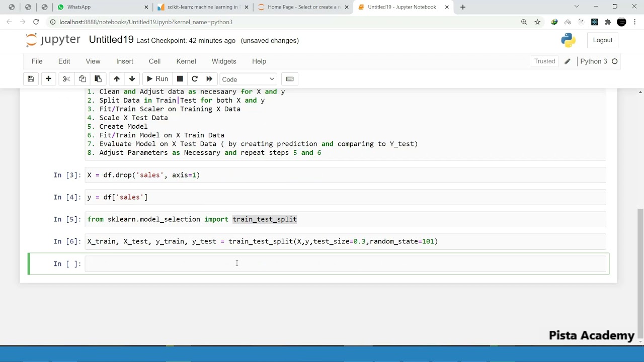Go back in browser history

pyautogui.click(x=9, y=22)
